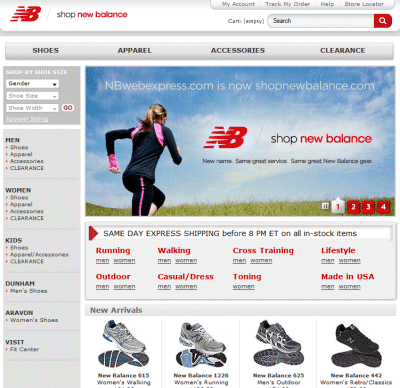Click the red search magnifier button

383,21
